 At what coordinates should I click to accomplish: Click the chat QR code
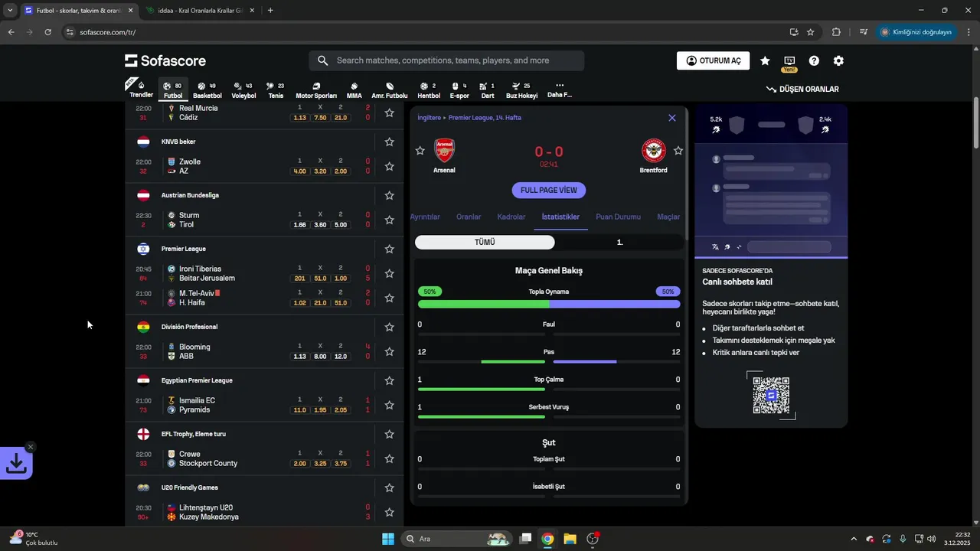(x=771, y=395)
